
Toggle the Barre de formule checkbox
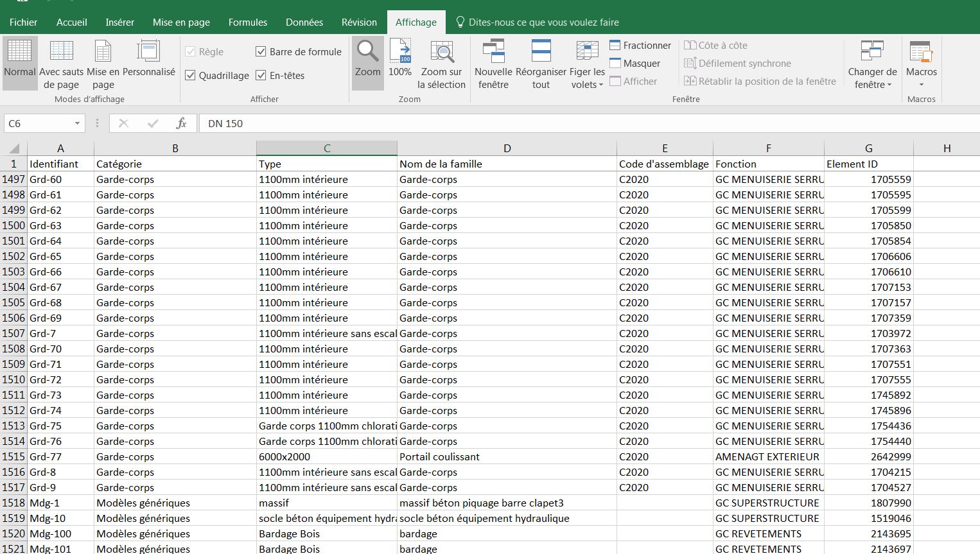[261, 52]
